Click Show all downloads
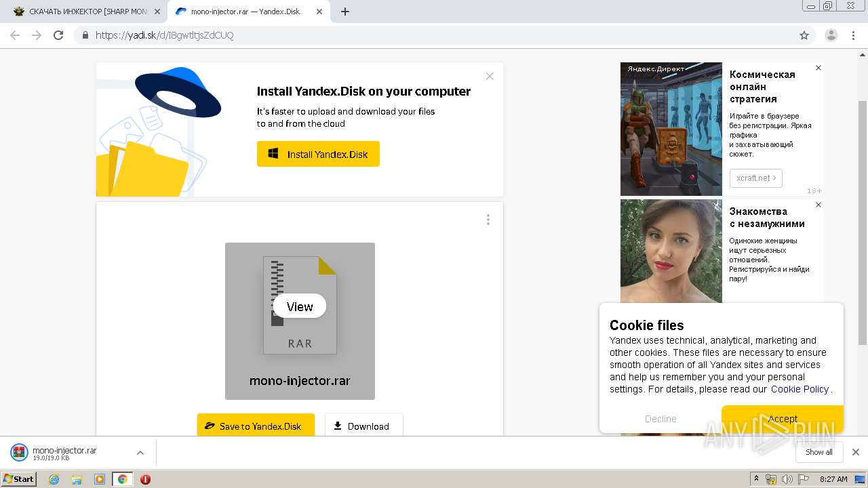 [818, 452]
